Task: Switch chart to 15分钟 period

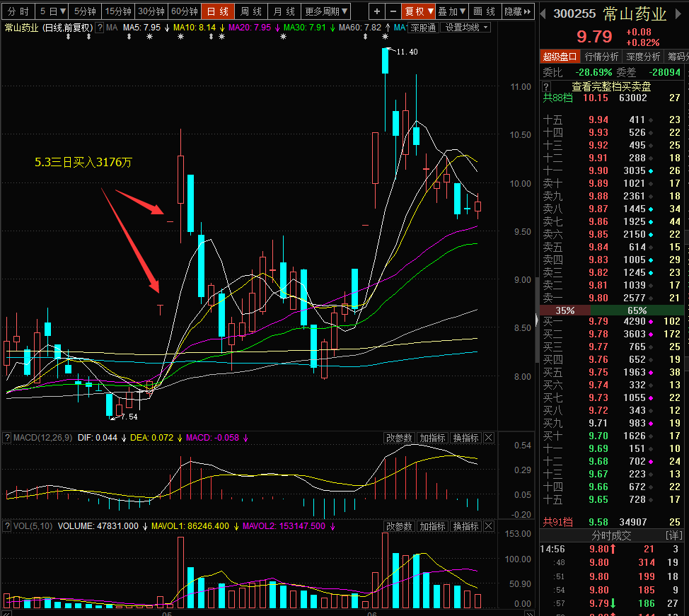Action: click(x=118, y=11)
